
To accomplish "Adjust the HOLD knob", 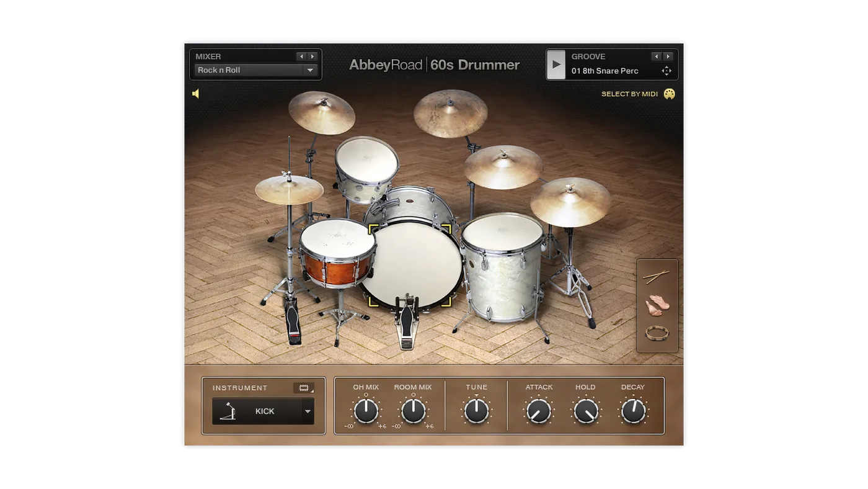I will tap(586, 411).
